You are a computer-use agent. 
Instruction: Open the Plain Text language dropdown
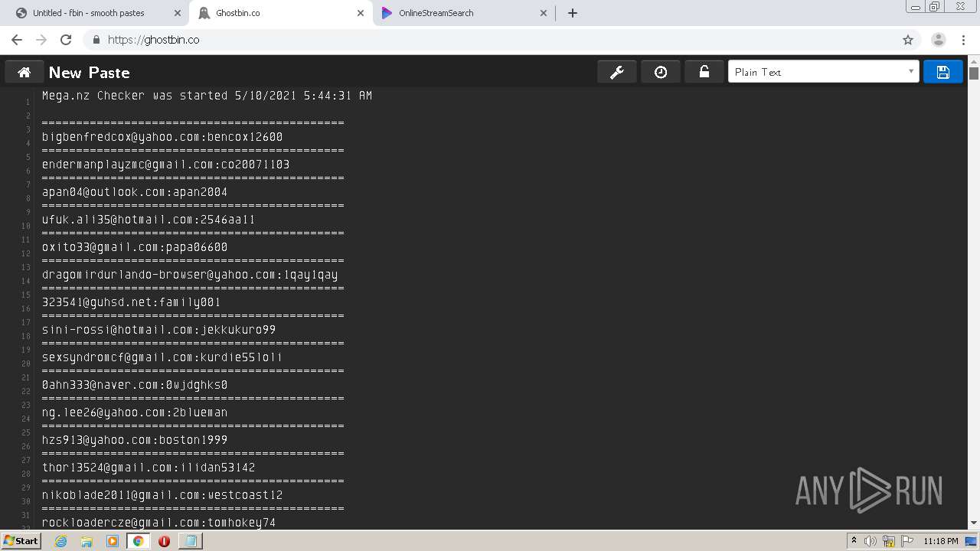(x=823, y=72)
